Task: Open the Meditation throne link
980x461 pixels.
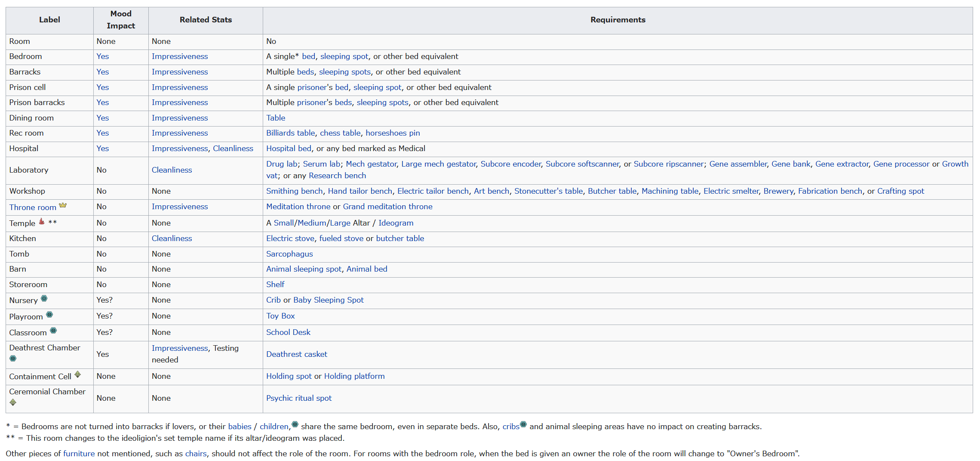Action: 298,207
